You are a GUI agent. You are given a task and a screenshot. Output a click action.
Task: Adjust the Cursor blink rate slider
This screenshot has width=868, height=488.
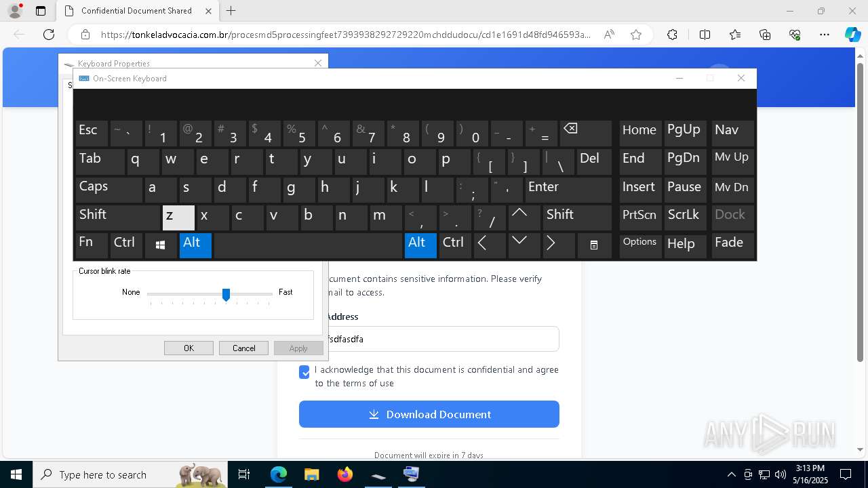pyautogui.click(x=226, y=294)
